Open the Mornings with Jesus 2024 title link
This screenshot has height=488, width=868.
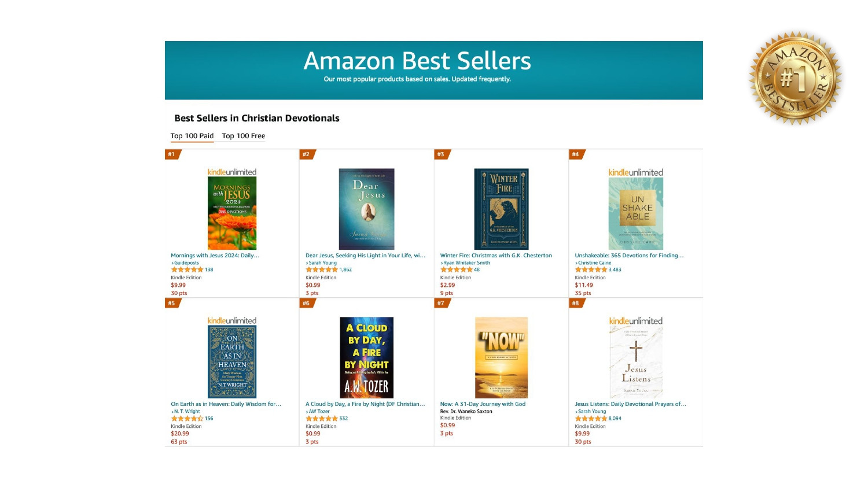point(215,256)
